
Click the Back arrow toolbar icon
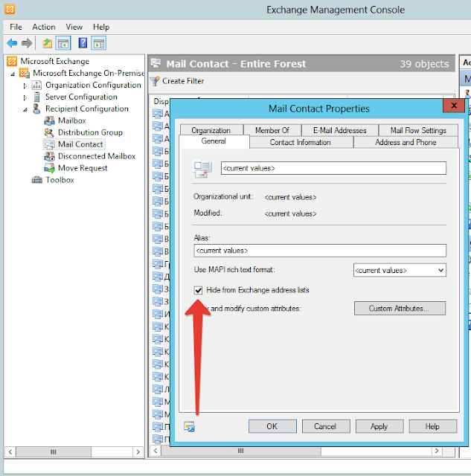click(x=12, y=43)
